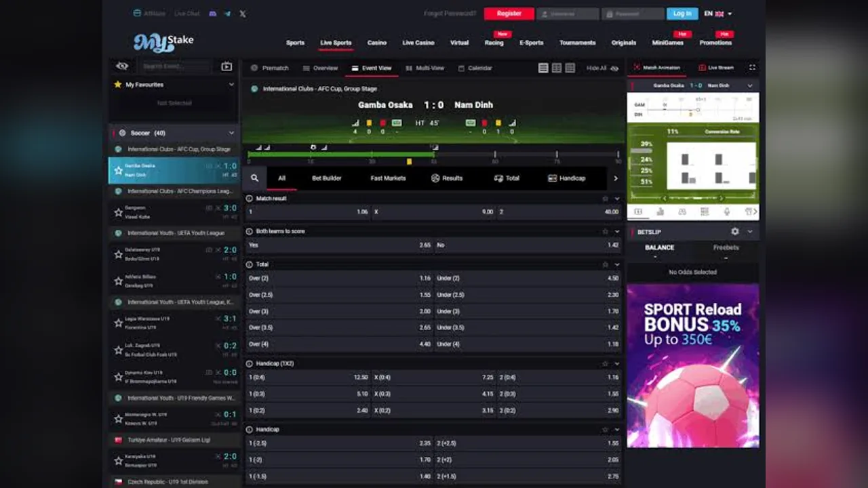
Task: Toggle Hide All markets
Action: [x=602, y=68]
